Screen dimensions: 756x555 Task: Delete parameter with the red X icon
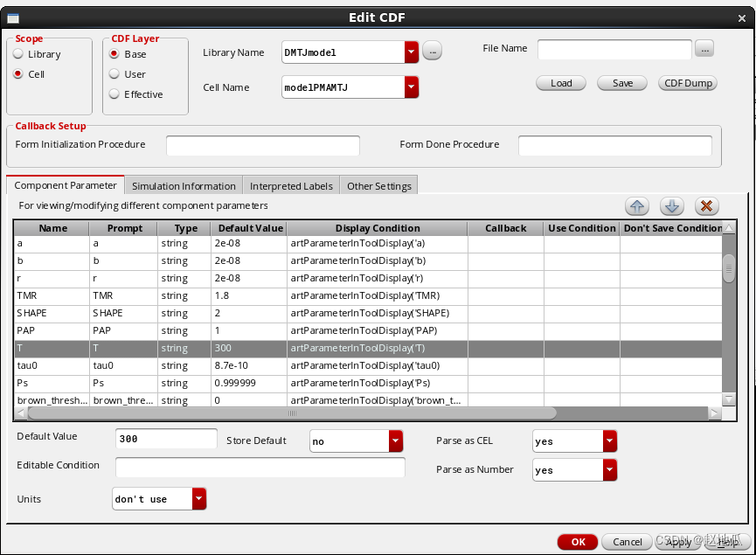coord(706,206)
